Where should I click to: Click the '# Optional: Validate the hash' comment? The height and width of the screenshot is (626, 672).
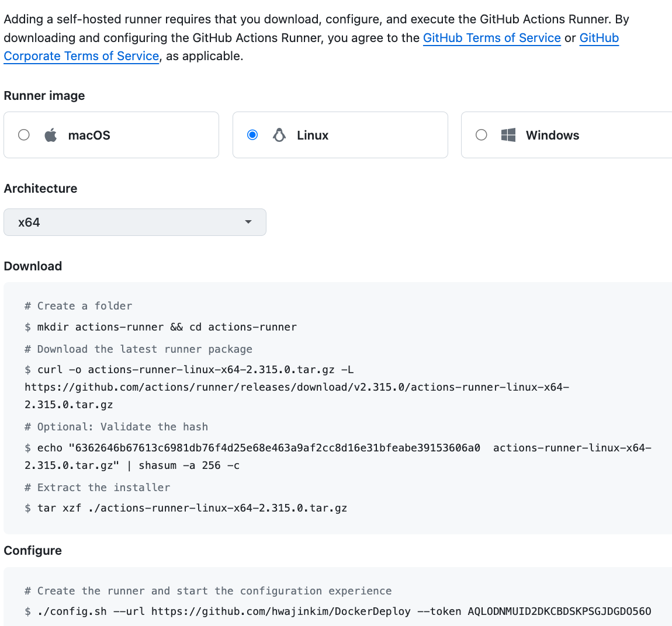click(x=116, y=427)
